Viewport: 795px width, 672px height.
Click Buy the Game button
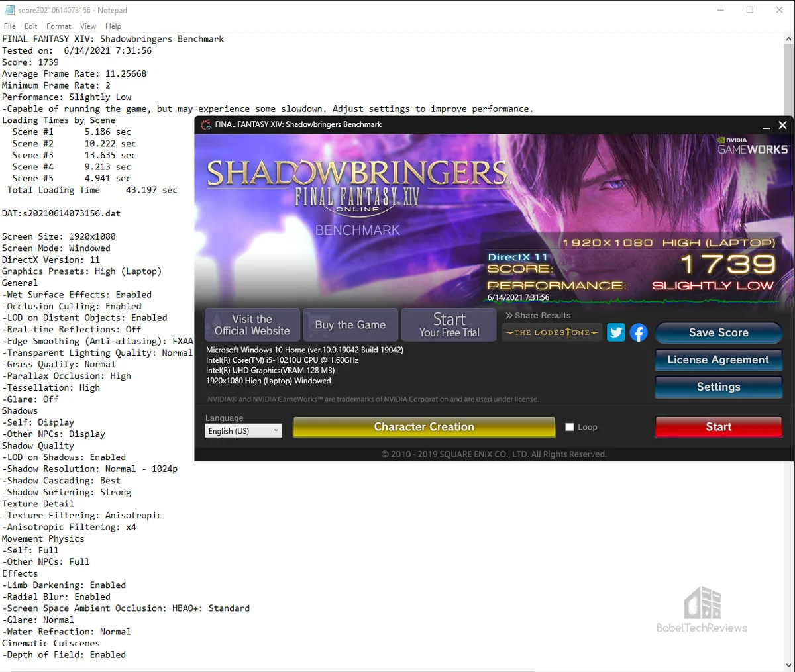click(350, 325)
